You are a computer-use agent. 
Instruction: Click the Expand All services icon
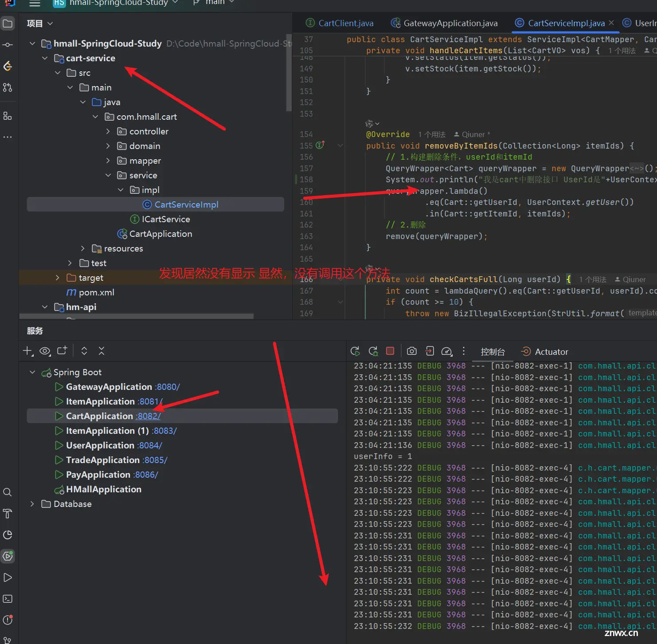84,351
